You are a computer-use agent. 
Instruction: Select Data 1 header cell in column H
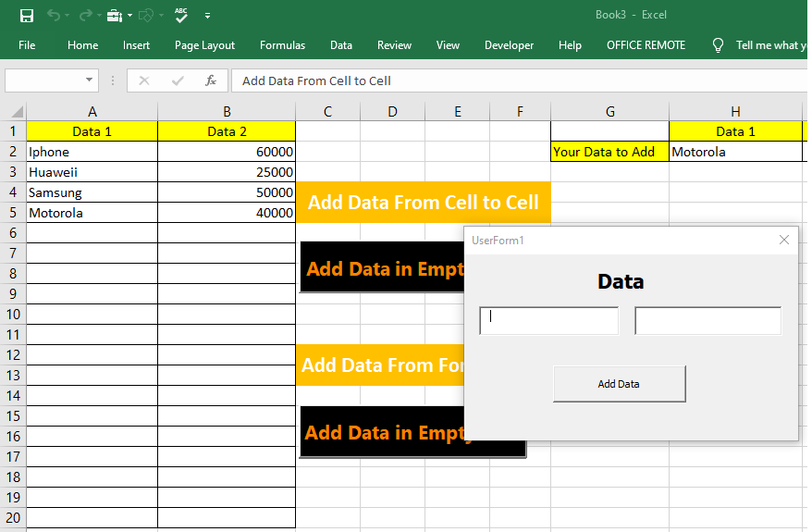pos(735,131)
